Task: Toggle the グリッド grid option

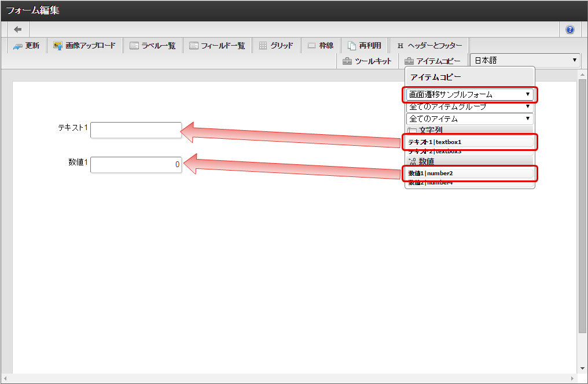Action: coord(276,46)
